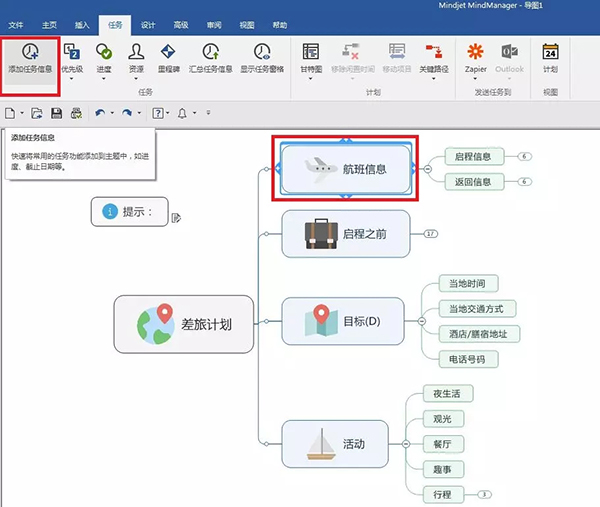Click the Redo arrow icon
600x507 pixels.
pyautogui.click(x=127, y=113)
